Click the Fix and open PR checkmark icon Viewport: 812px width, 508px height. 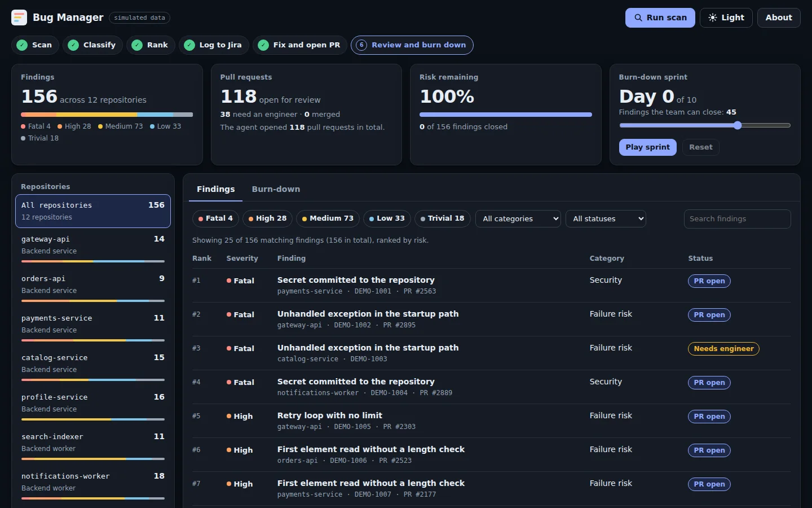click(263, 45)
